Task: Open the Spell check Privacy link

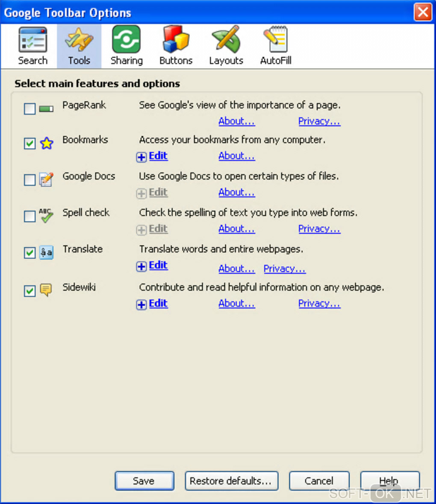Action: pyautogui.click(x=319, y=229)
